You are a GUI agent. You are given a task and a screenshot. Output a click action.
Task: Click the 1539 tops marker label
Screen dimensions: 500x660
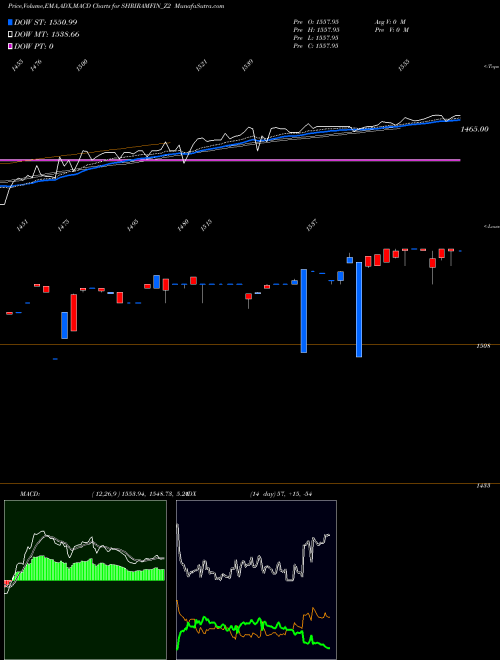(248, 65)
